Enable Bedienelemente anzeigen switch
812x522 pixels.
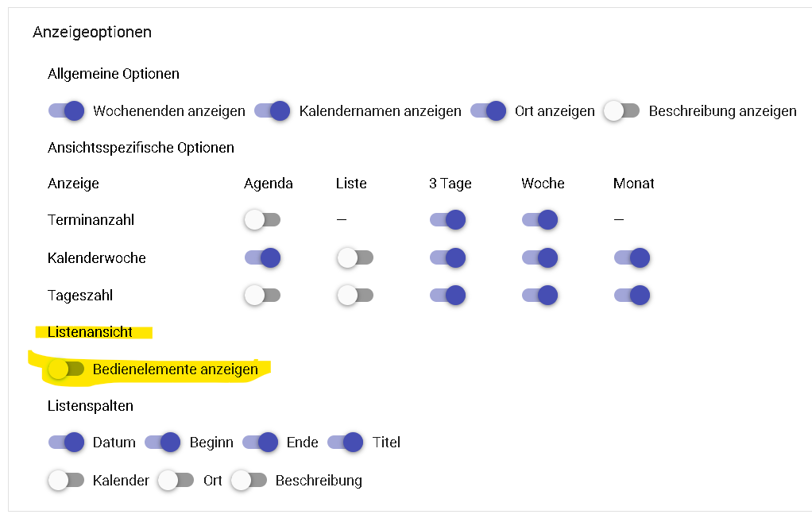point(66,369)
